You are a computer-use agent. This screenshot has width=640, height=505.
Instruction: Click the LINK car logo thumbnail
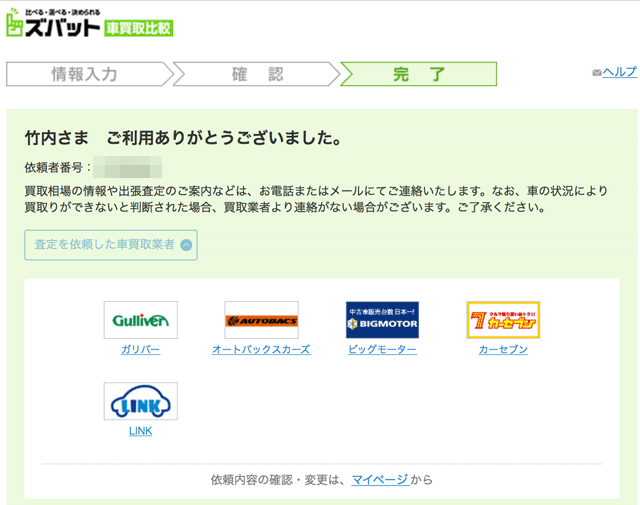[x=141, y=401]
